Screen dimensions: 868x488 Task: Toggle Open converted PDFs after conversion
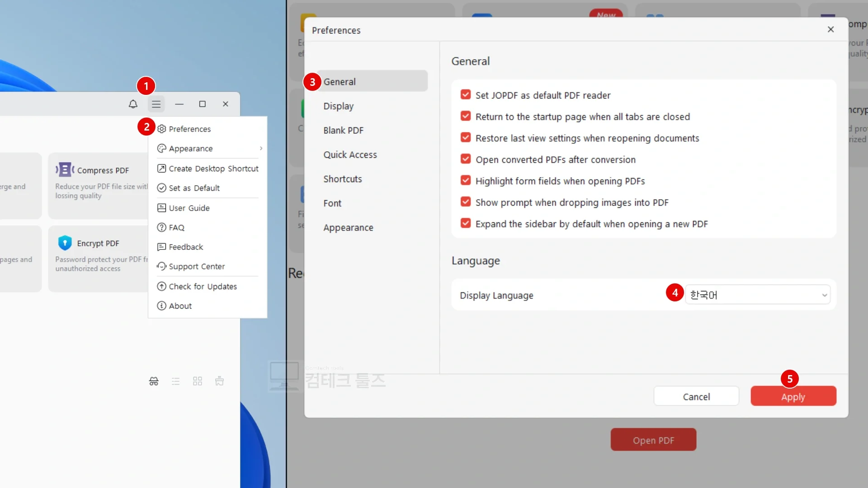tap(466, 159)
